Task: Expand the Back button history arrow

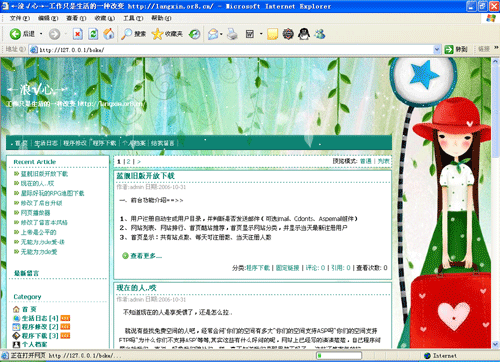Action: coord(41,34)
